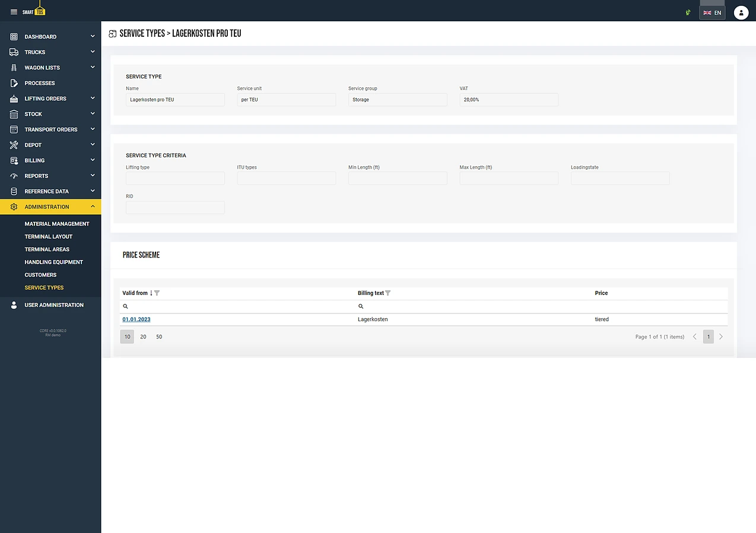Viewport: 756px width, 533px height.
Task: Open the Valid from column filter
Action: click(157, 293)
